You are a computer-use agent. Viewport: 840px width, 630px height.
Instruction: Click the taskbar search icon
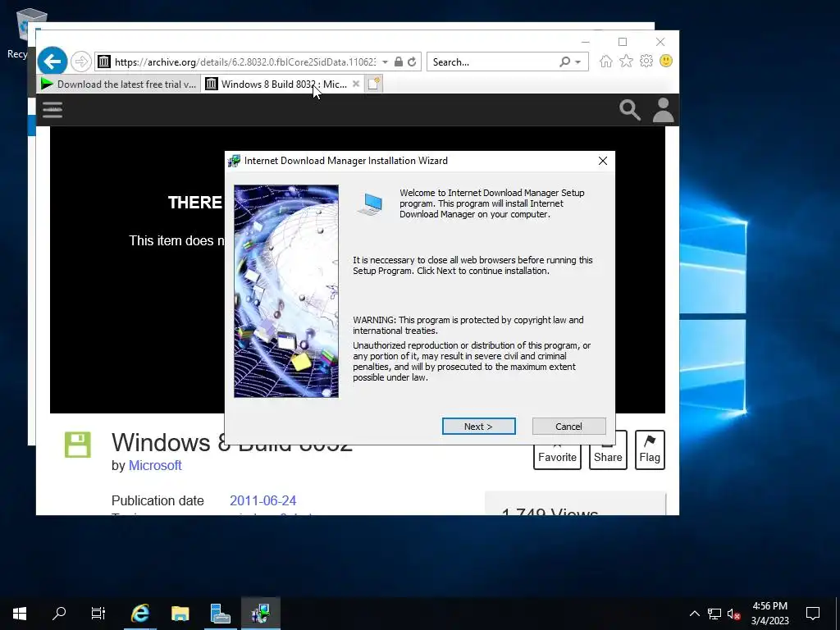(x=59, y=614)
